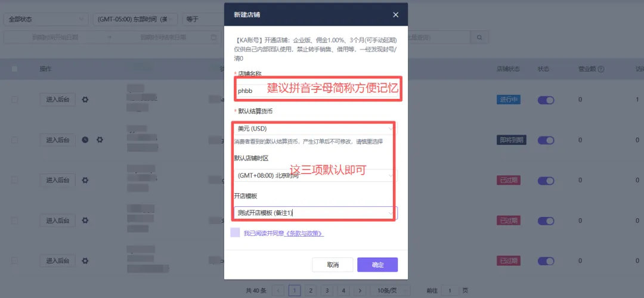The image size is (644, 298).
Task: Tick the 我已阅读并同意 checkbox
Action: (236, 232)
